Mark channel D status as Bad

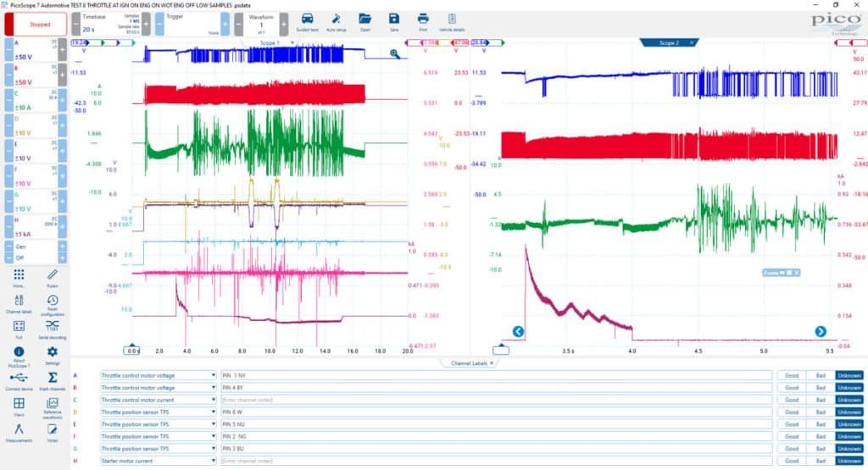point(821,412)
